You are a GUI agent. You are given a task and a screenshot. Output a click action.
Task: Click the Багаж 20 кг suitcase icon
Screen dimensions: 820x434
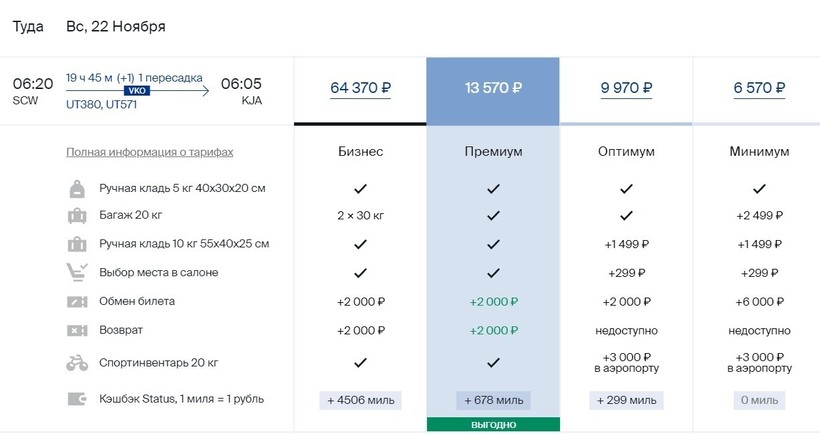click(77, 216)
